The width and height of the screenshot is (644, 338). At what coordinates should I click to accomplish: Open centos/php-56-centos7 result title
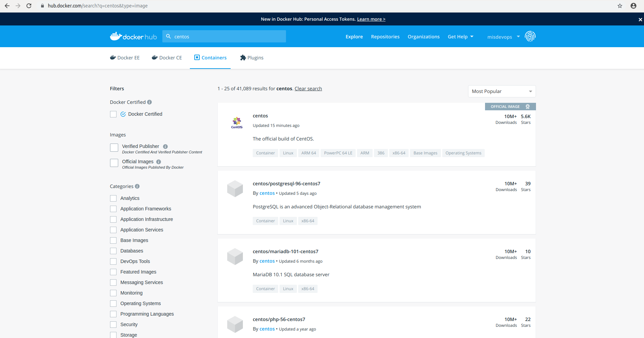[279, 319]
